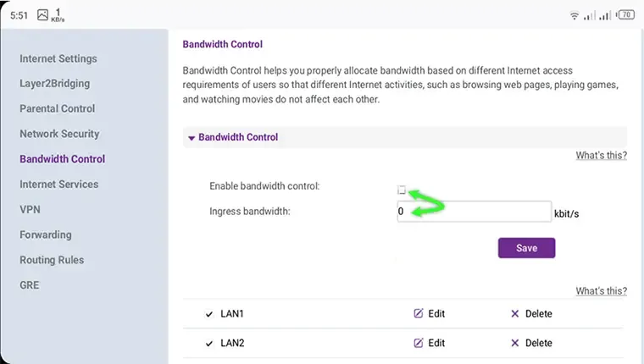This screenshot has height=364, width=644.
Task: Tap the picture icon in status bar
Action: [42, 14]
